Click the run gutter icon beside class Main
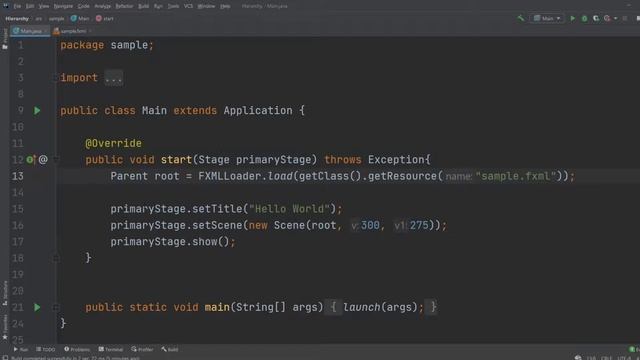Image resolution: width=640 pixels, height=360 pixels. (x=37, y=111)
